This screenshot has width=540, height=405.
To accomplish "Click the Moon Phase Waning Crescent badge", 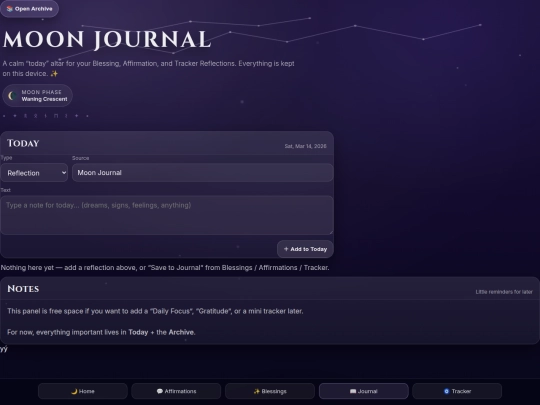I will [38, 96].
